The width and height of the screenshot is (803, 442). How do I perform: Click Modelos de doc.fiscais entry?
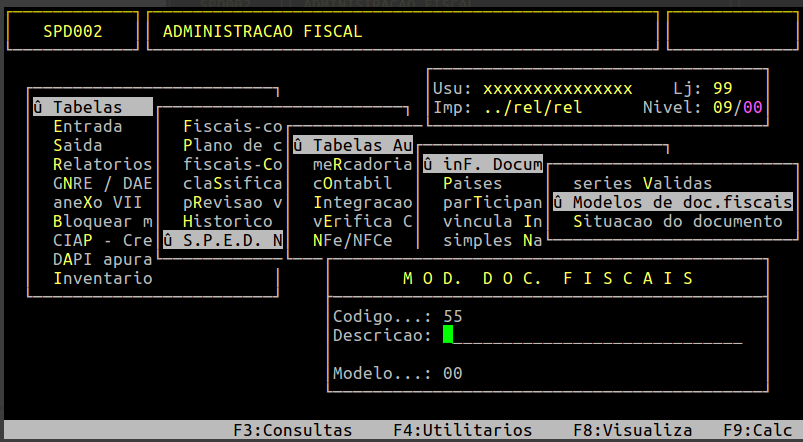coord(672,202)
